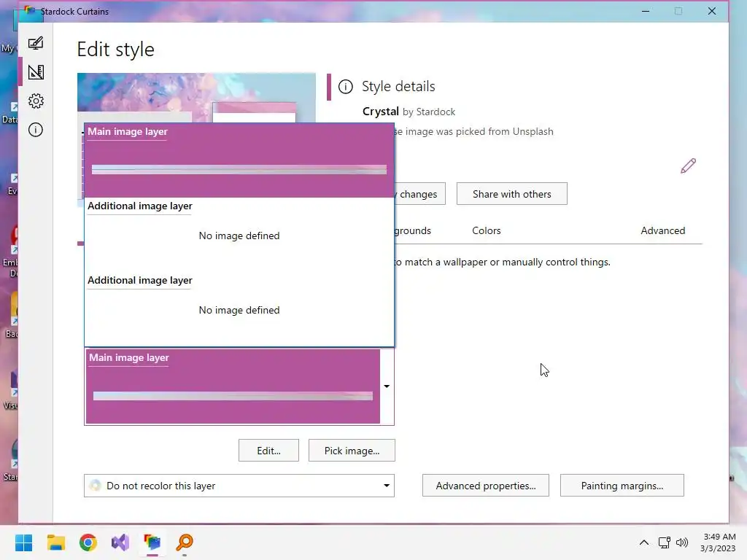Screen dimensions: 747x560
Task: Click the taskbar clock showing 3:49 AM
Action: click(x=719, y=542)
